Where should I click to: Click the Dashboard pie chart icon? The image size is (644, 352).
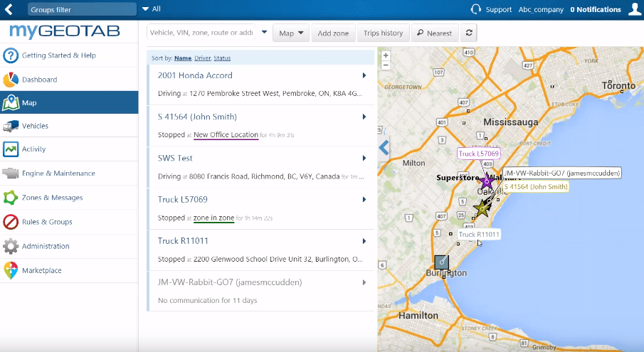point(11,80)
